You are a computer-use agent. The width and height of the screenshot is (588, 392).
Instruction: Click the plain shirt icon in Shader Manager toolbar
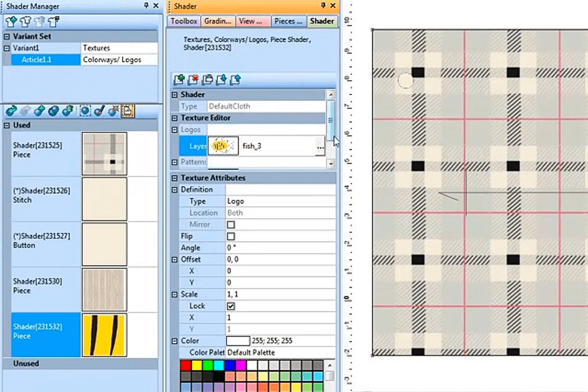pos(25,22)
